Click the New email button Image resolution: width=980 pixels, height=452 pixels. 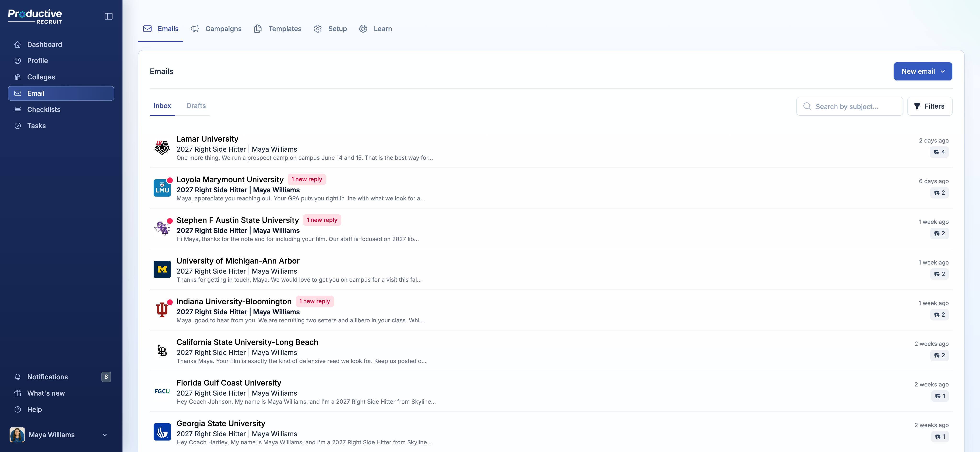coord(923,72)
